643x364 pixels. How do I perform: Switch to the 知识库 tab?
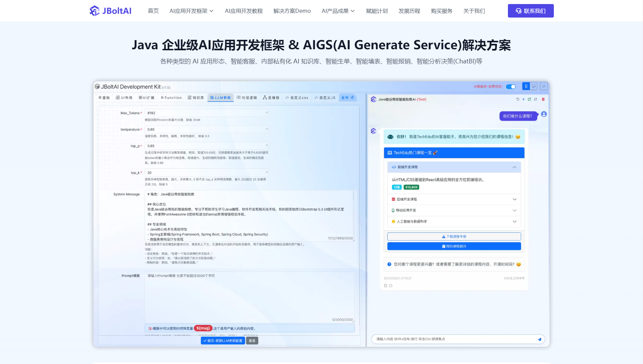pyautogui.click(x=196, y=97)
